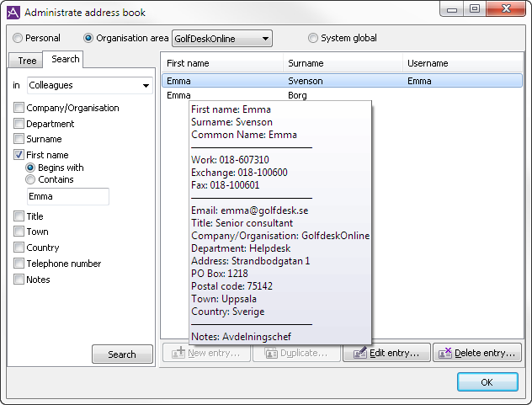This screenshot has height=405, width=532.
Task: Choose the Personal address book option
Action: click(x=19, y=38)
